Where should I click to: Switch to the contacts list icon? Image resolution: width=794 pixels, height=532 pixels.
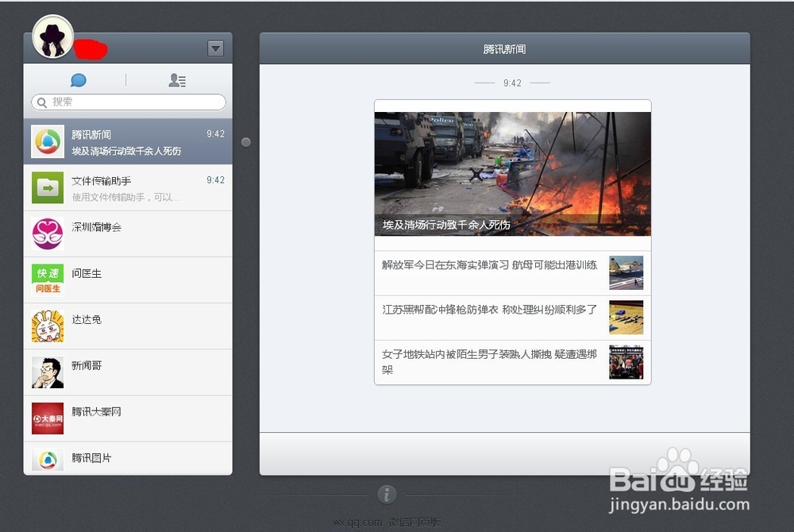point(176,79)
